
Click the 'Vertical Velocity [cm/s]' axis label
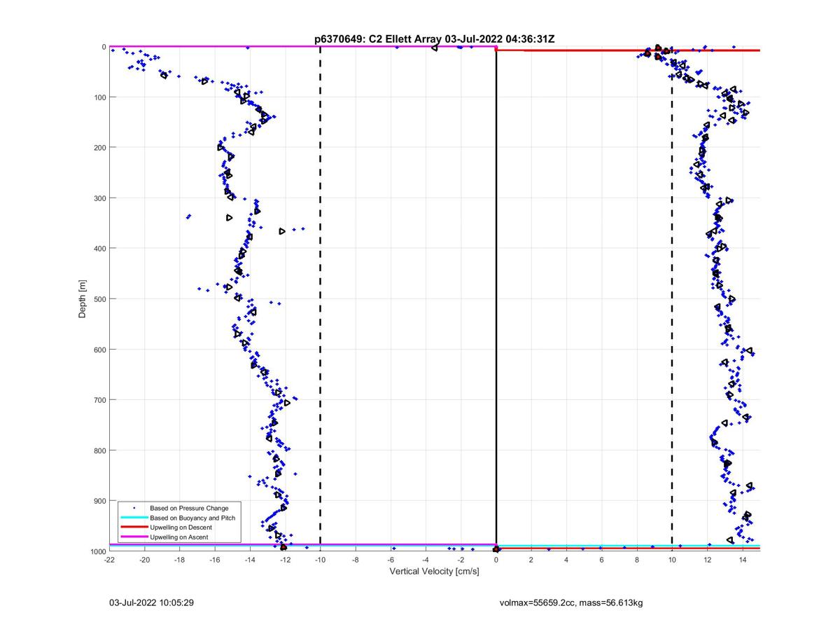coord(434,571)
